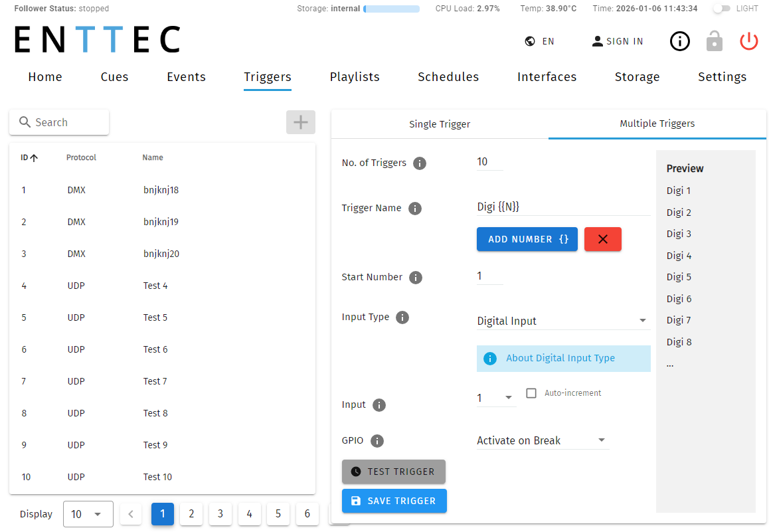
Task: Click the Start Number field
Action: pos(490,276)
